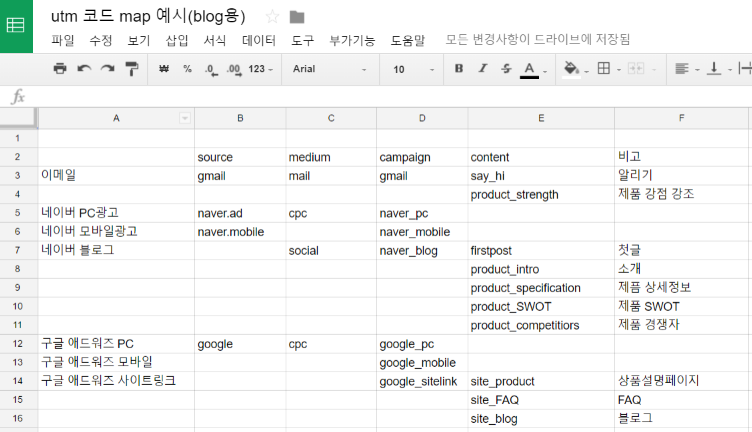This screenshot has width=752, height=432.
Task: Select cell containing 상품설명페이지
Action: tap(682, 381)
